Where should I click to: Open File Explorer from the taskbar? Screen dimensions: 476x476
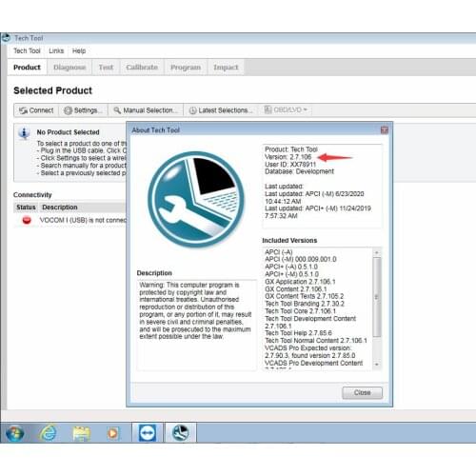(x=81, y=433)
